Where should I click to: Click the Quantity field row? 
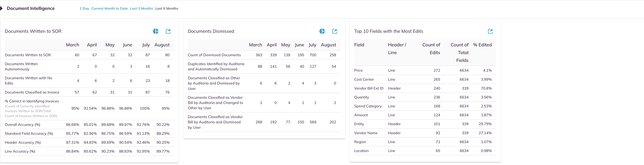[425, 97]
